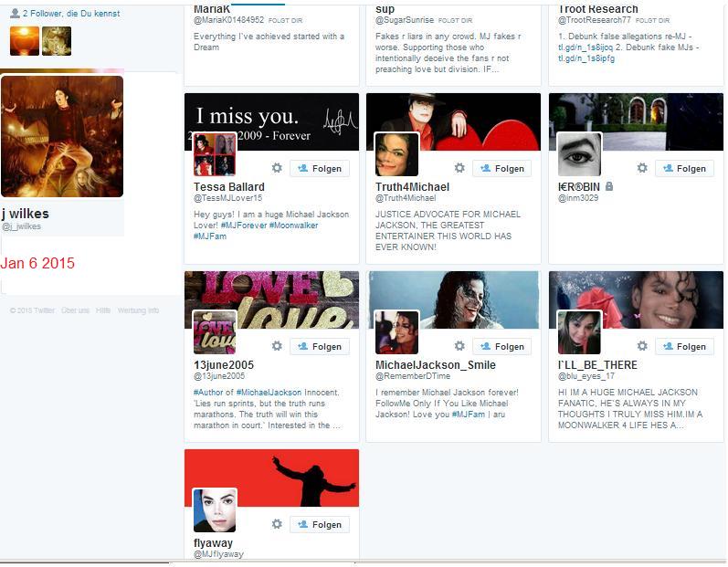Follow Tessa Ballard with Folgen button

coord(320,168)
